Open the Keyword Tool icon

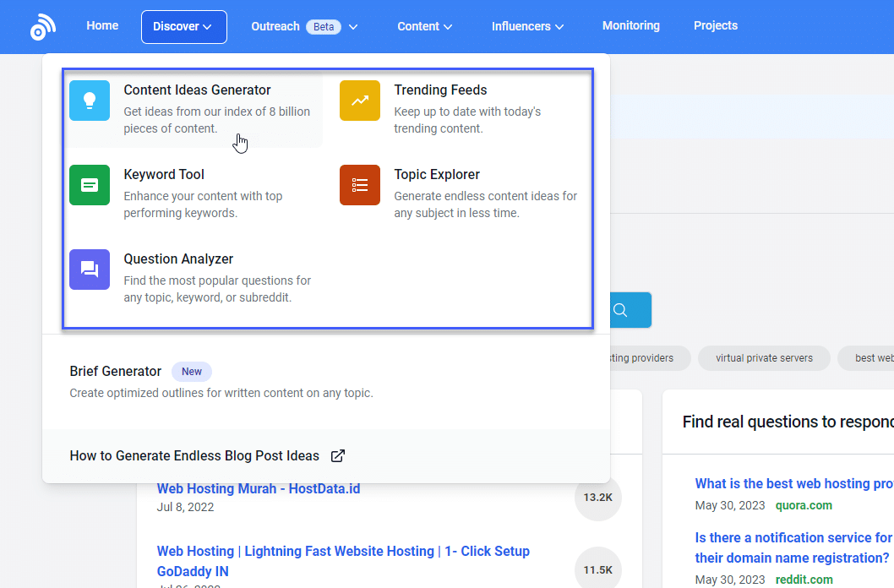click(x=90, y=184)
